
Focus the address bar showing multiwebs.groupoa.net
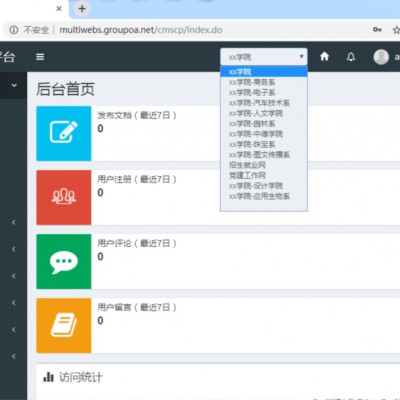pyautogui.click(x=141, y=30)
